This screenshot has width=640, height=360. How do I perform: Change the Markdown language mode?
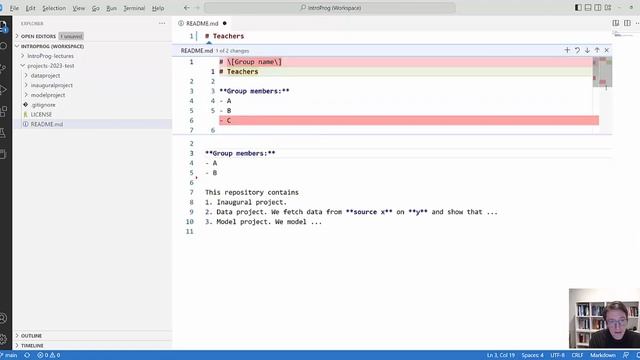[602, 355]
